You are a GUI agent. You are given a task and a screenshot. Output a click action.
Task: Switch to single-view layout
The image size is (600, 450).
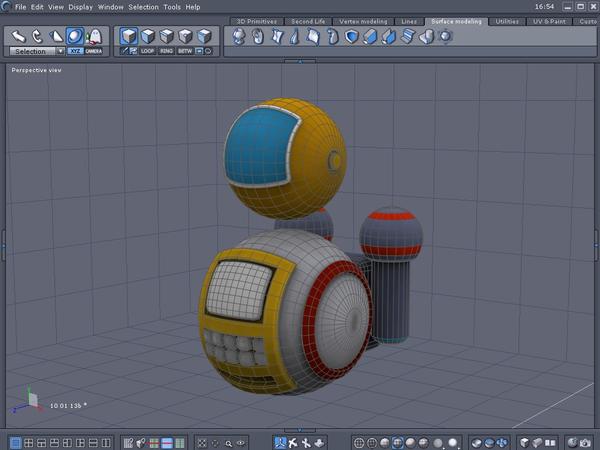point(15,443)
